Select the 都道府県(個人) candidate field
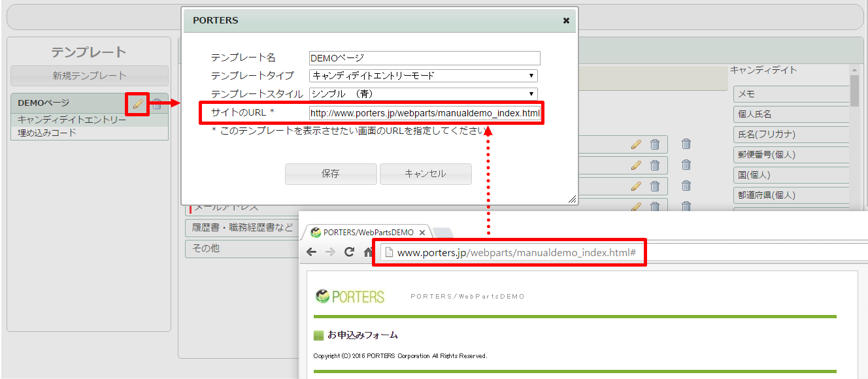Image resolution: width=868 pixels, height=379 pixels. pyautogui.click(x=791, y=195)
